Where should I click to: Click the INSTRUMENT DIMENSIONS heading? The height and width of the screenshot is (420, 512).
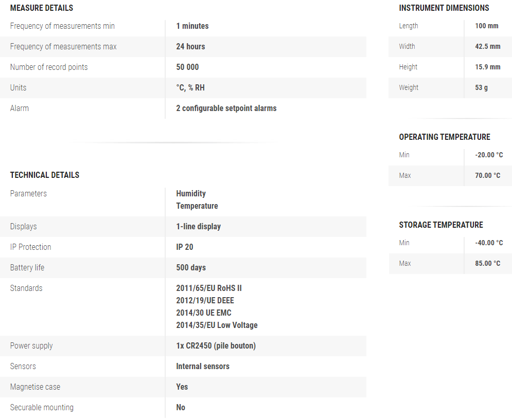point(444,8)
